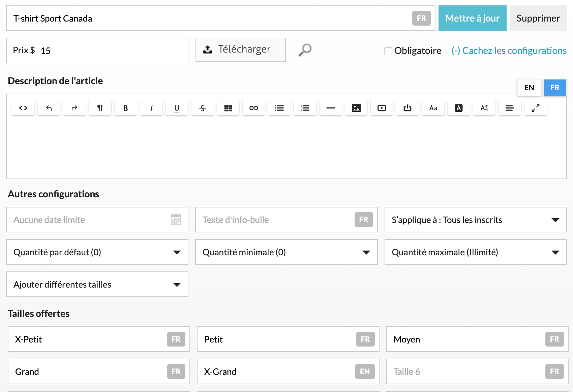Hide configurations via Cachez les configurations link
The height and width of the screenshot is (392, 573).
click(509, 51)
